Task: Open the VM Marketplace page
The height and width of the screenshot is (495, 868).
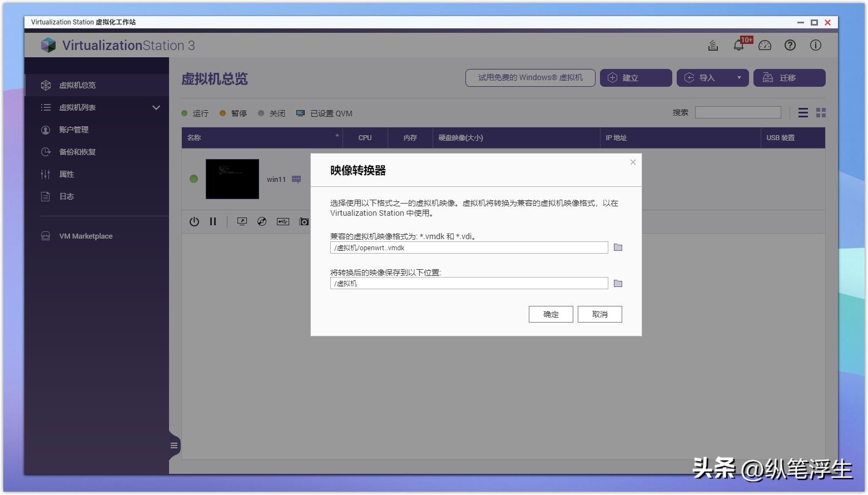Action: tap(86, 236)
